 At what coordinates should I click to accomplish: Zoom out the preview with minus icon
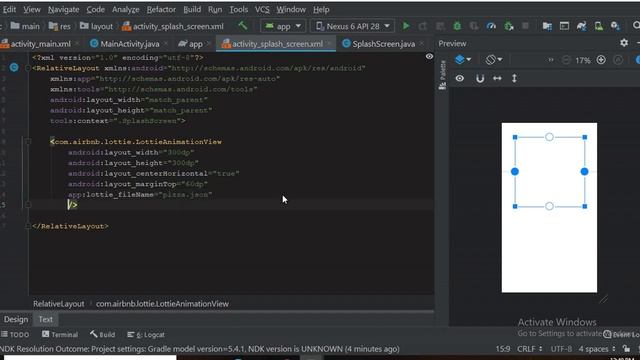click(x=566, y=60)
